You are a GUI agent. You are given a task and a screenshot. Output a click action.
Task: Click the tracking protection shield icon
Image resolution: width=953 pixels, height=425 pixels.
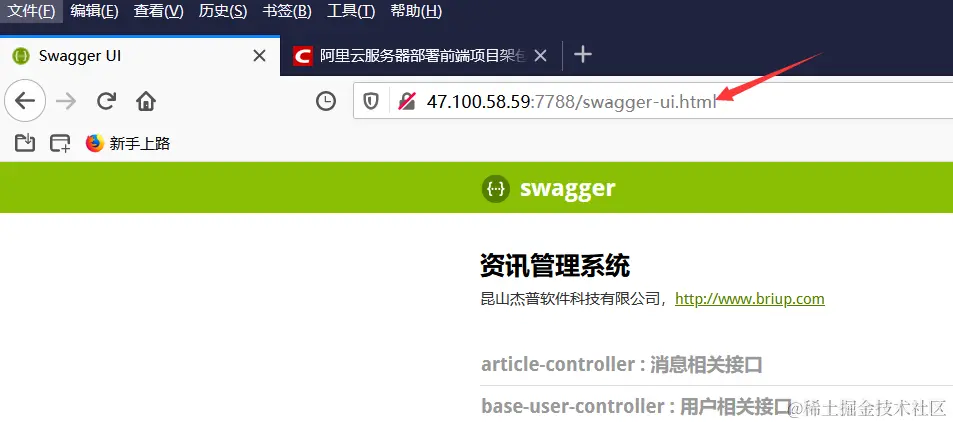(x=371, y=102)
